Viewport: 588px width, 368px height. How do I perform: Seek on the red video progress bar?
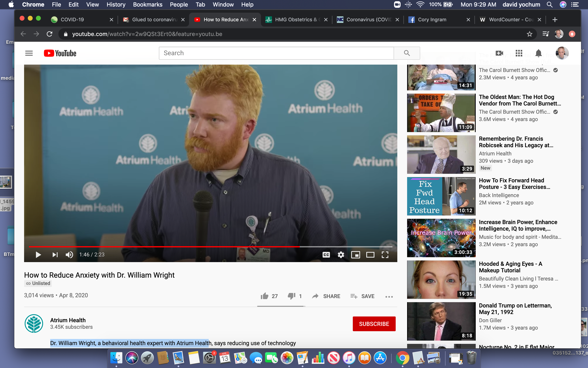click(211, 247)
